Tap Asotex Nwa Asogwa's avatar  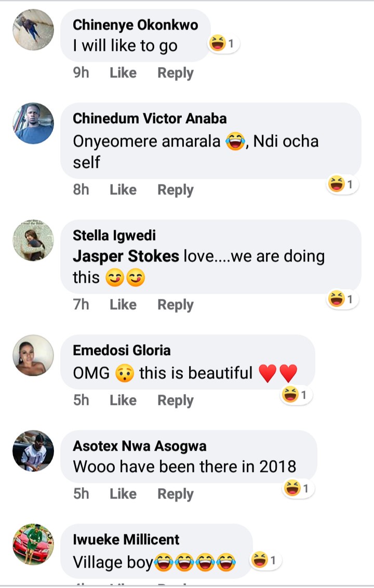click(x=33, y=451)
